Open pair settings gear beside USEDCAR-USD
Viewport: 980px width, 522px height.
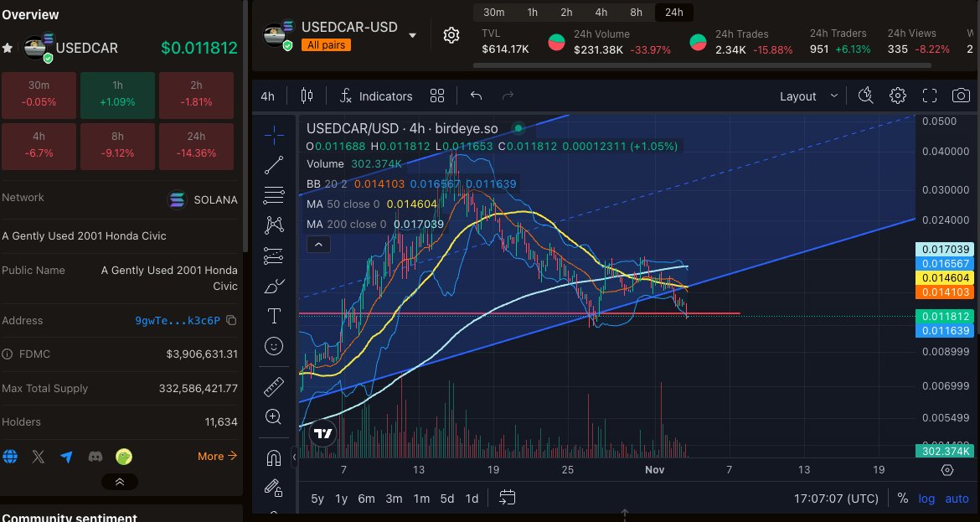pyautogui.click(x=451, y=35)
